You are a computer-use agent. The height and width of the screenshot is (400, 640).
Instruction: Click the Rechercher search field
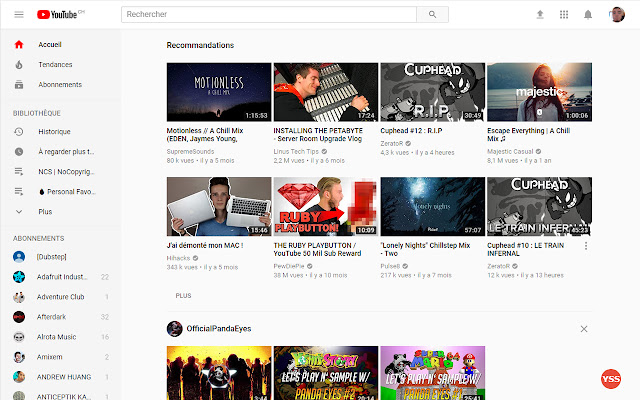(x=269, y=14)
